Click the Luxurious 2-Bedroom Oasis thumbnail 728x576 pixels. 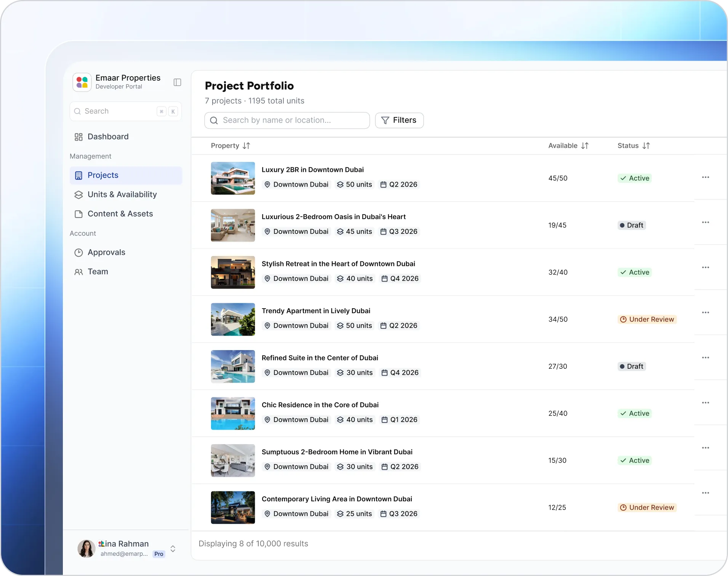tap(233, 225)
